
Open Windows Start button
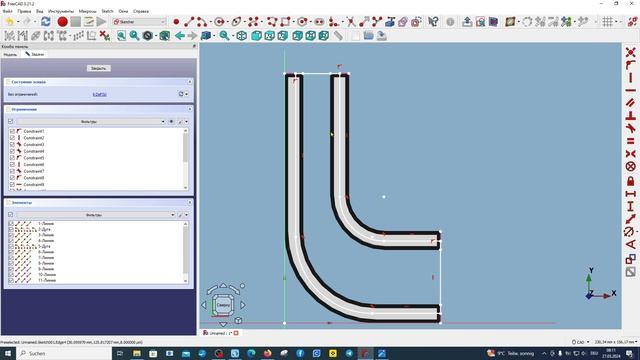coord(8,353)
